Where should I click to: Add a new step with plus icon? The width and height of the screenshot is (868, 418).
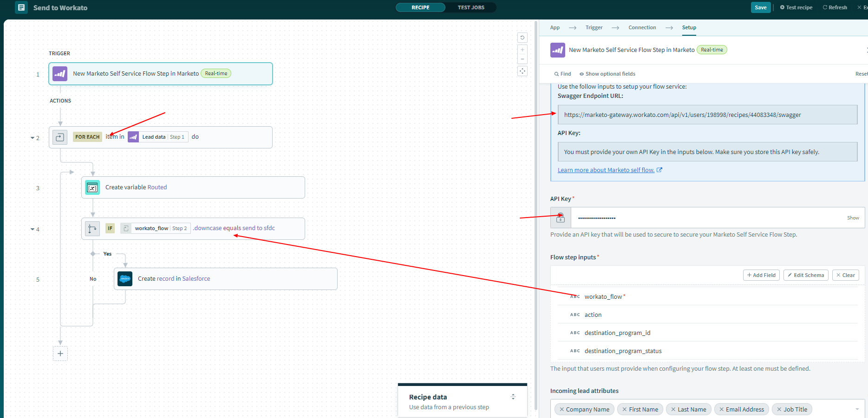tap(60, 354)
